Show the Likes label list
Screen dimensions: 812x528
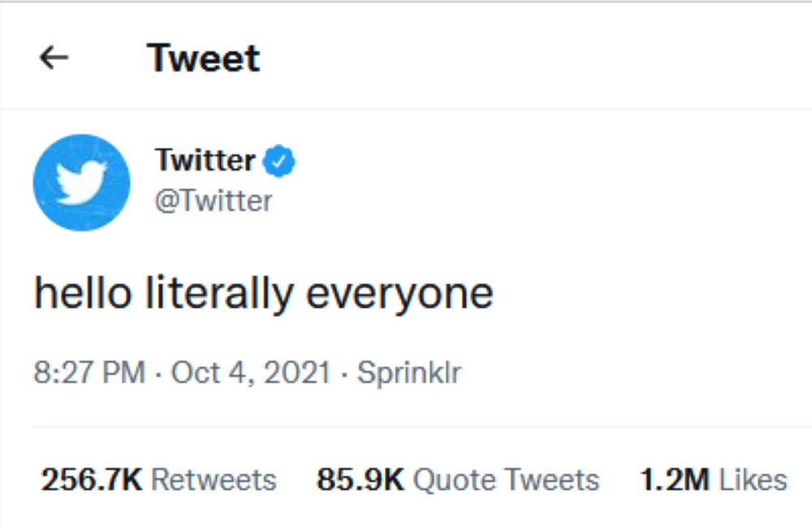[x=753, y=480]
